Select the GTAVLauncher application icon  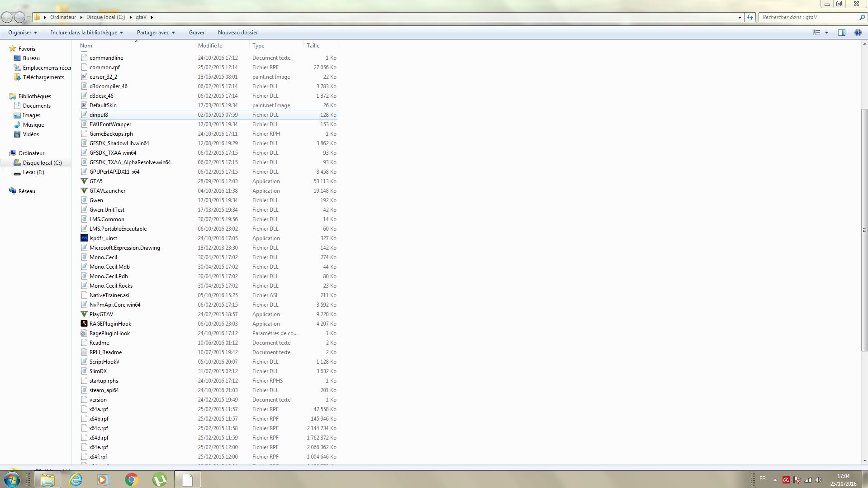tap(84, 191)
